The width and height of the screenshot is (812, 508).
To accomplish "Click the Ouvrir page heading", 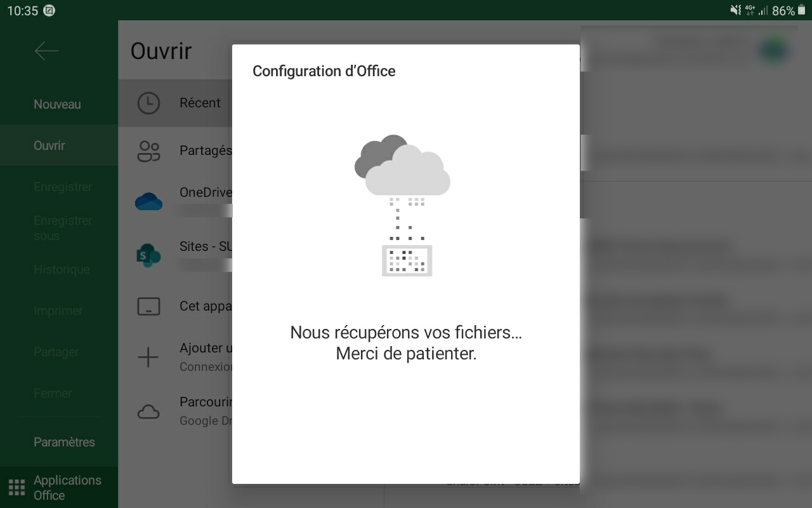I will pos(161,51).
